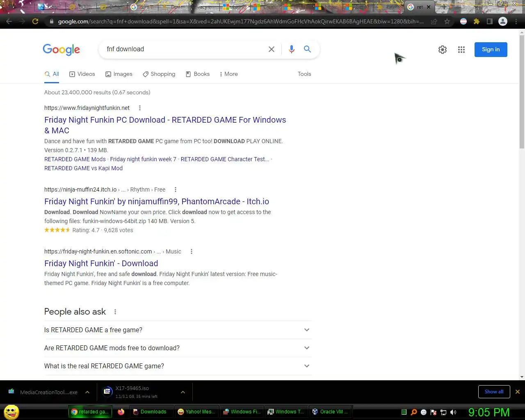Click the red flag tray icon
525x420 pixels.
[x=434, y=412]
